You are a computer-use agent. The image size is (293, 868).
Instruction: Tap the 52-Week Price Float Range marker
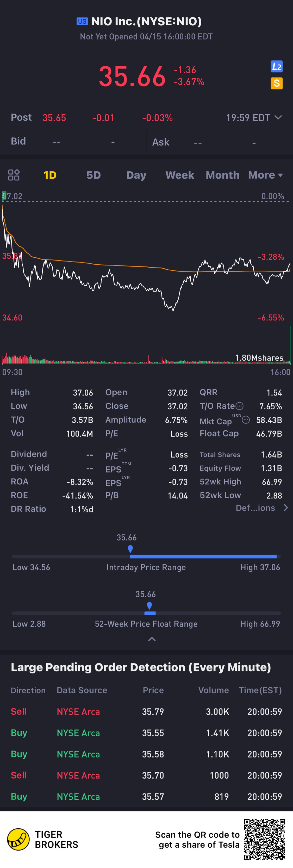point(149,605)
